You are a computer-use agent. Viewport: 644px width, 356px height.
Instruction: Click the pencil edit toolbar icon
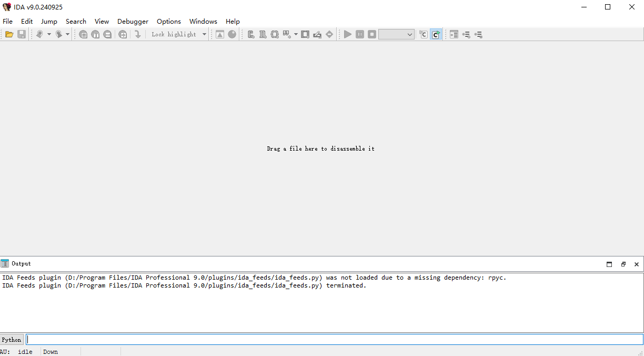pos(317,34)
